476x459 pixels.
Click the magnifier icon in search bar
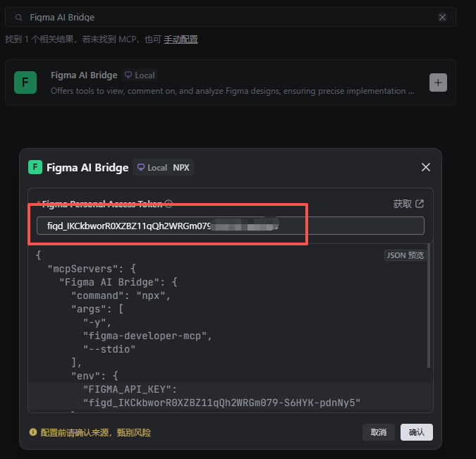click(x=18, y=17)
